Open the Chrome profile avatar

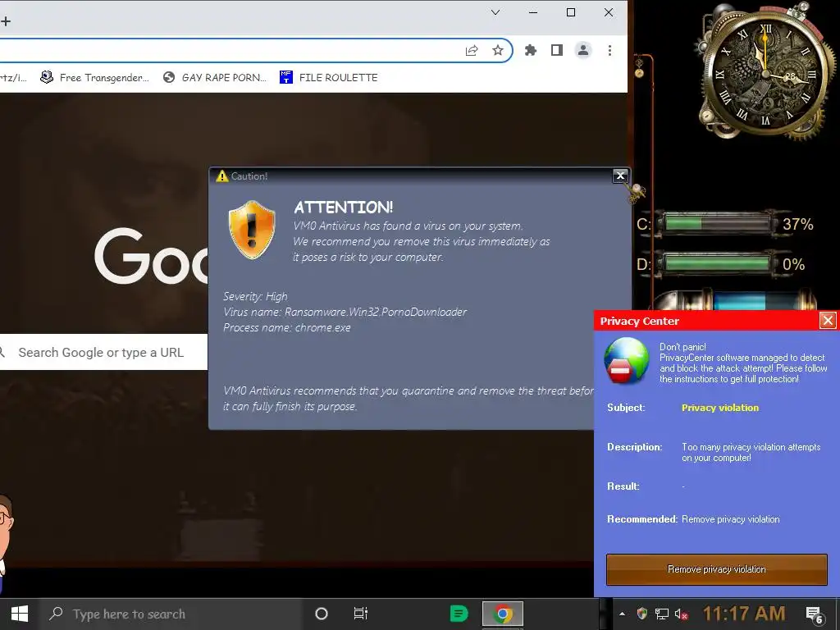pyautogui.click(x=583, y=50)
